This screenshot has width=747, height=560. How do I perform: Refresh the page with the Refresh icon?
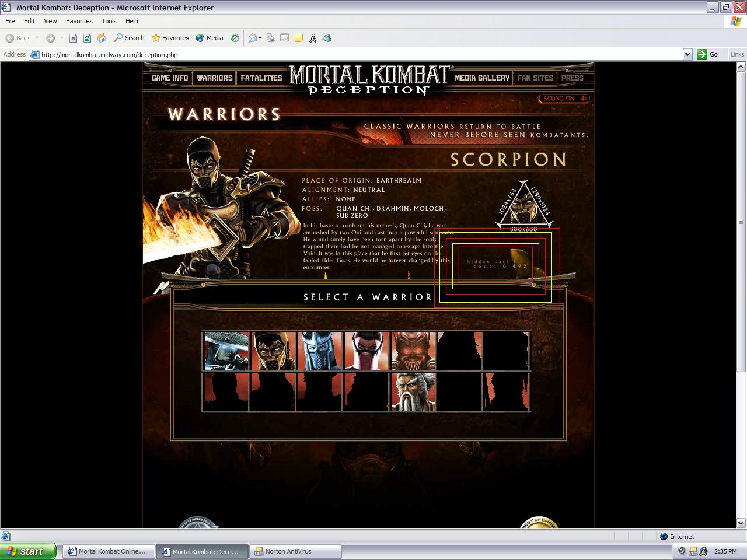click(x=87, y=38)
